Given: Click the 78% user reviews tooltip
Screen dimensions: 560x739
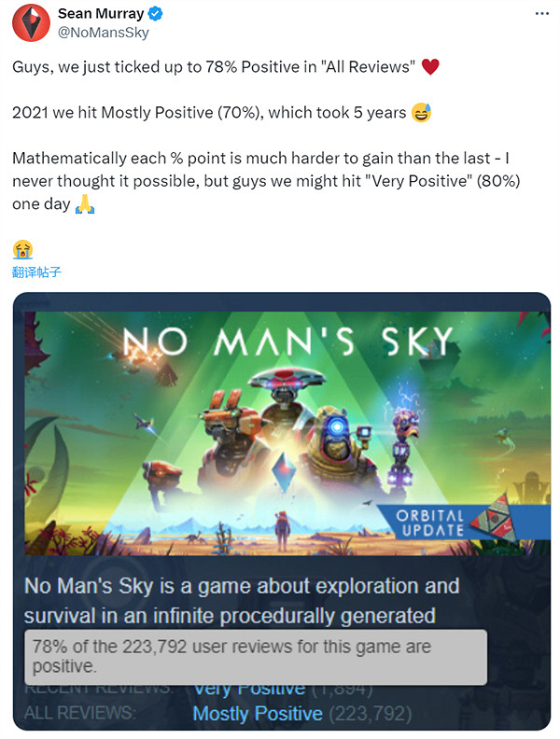Looking at the screenshot, I should [255, 657].
